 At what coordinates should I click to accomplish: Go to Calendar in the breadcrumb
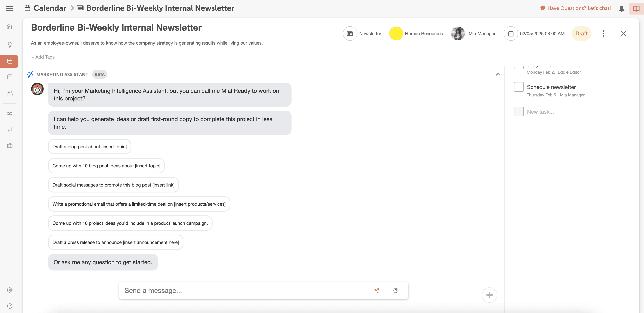coord(50,8)
